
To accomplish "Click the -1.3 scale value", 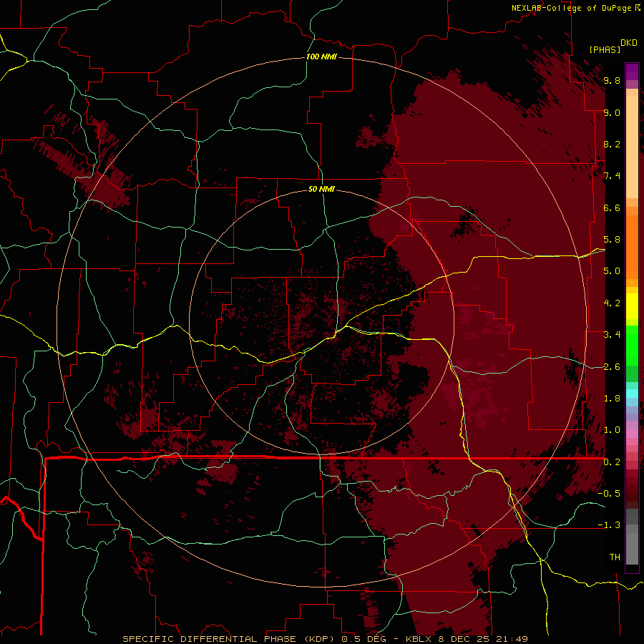I will click(x=609, y=525).
